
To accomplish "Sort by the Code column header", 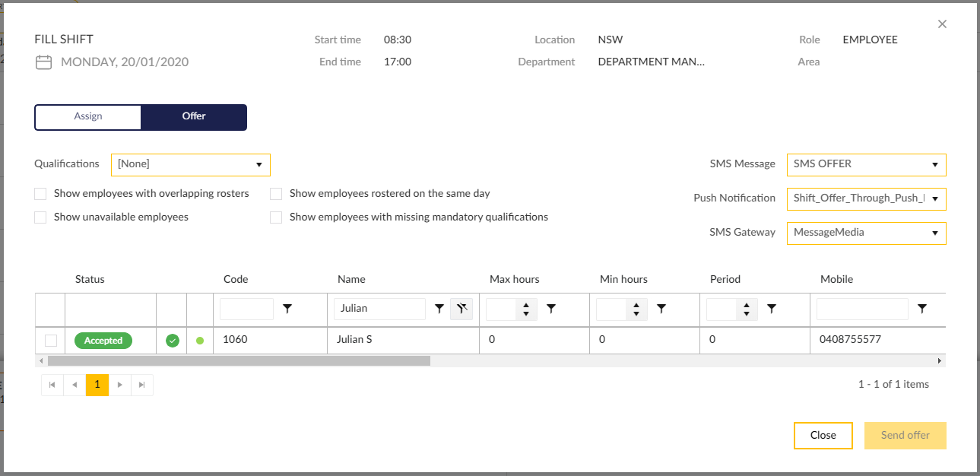I will [236, 279].
